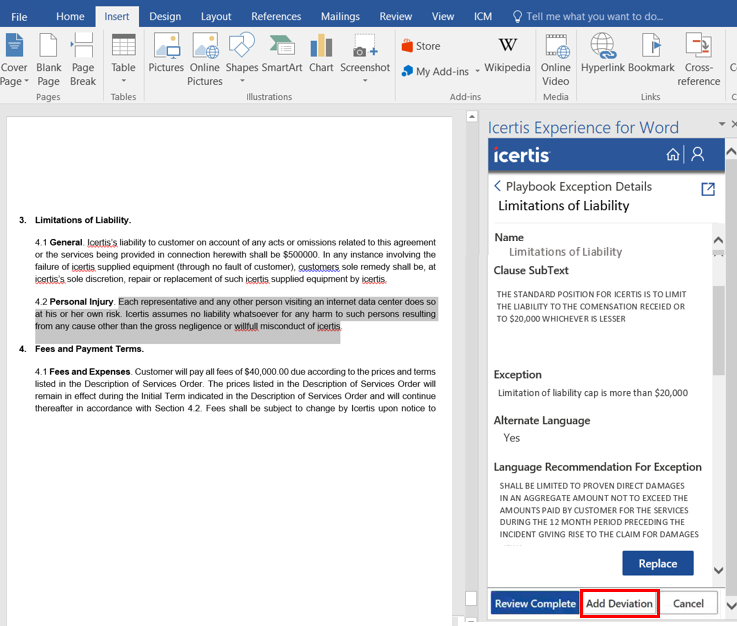Screen dimensions: 737x626
Task: Insert Online Video
Action: 555,58
